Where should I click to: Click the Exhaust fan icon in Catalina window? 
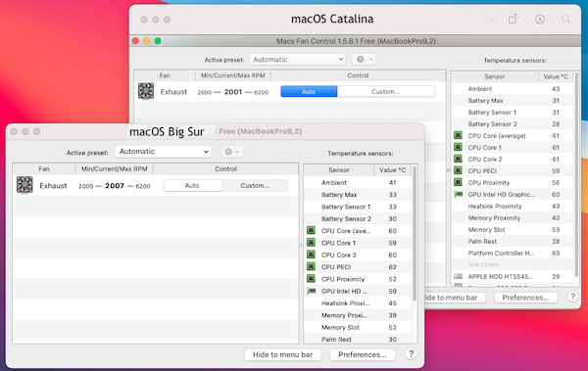point(146,91)
